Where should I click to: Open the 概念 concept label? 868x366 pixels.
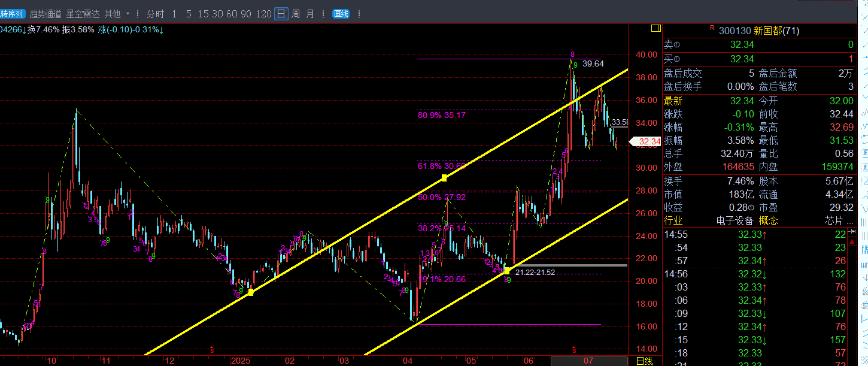(x=768, y=221)
